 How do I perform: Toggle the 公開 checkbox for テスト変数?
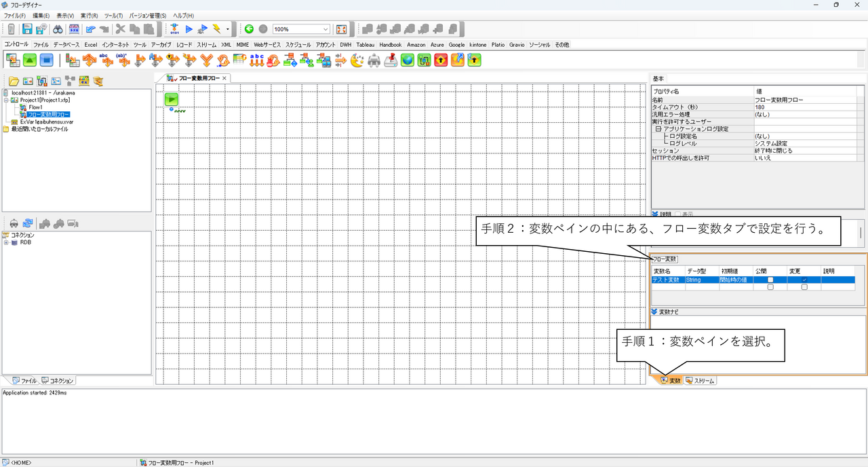tap(770, 280)
